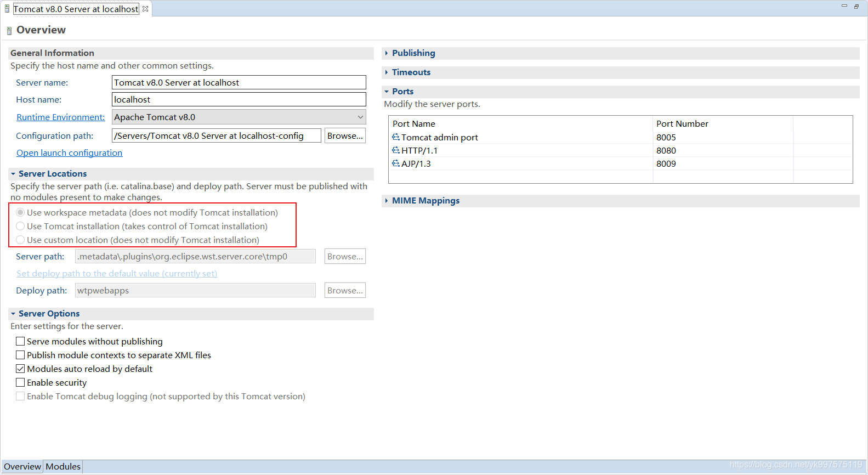The image size is (868, 475).
Task: Browse for the Server path
Action: (x=345, y=256)
